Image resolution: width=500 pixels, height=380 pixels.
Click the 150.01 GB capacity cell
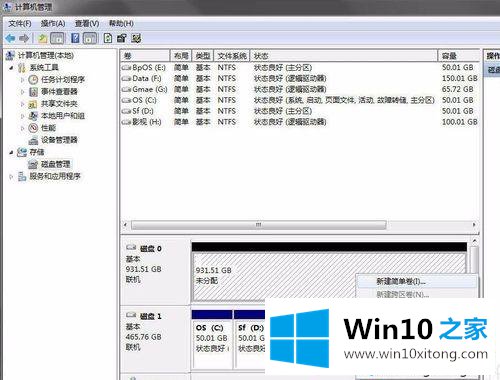tap(460, 79)
